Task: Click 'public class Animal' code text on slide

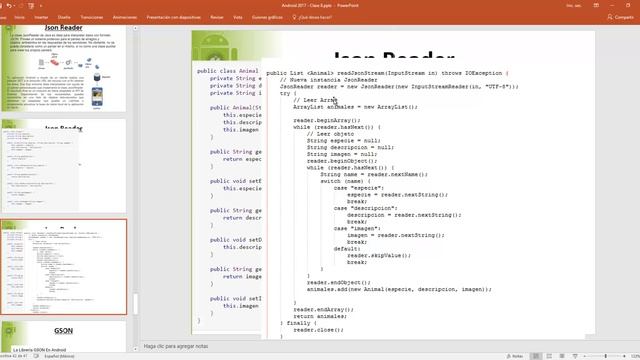Action: (228, 71)
